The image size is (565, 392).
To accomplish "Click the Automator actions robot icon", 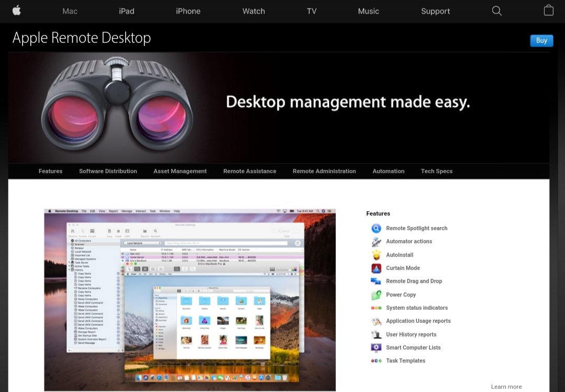I will 376,242.
